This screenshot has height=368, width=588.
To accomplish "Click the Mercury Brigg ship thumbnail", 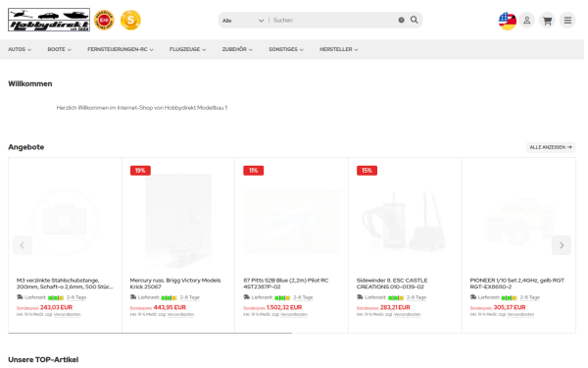I will [x=178, y=221].
